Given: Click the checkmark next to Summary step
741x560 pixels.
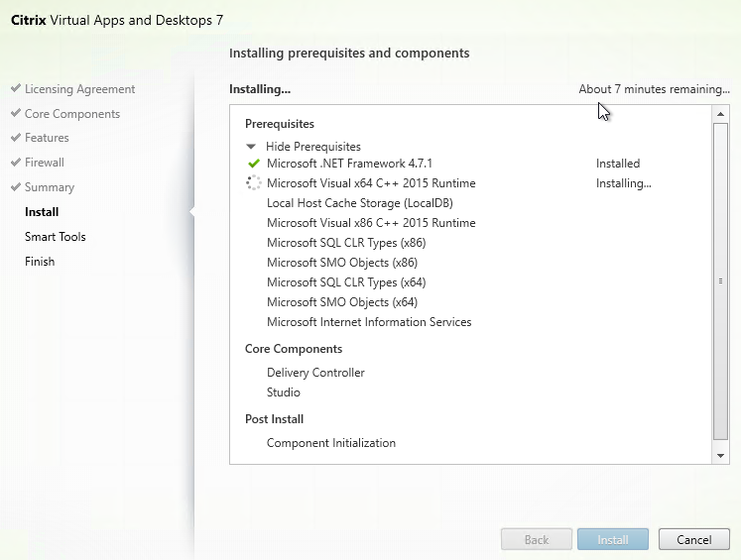Looking at the screenshot, I should [x=16, y=187].
